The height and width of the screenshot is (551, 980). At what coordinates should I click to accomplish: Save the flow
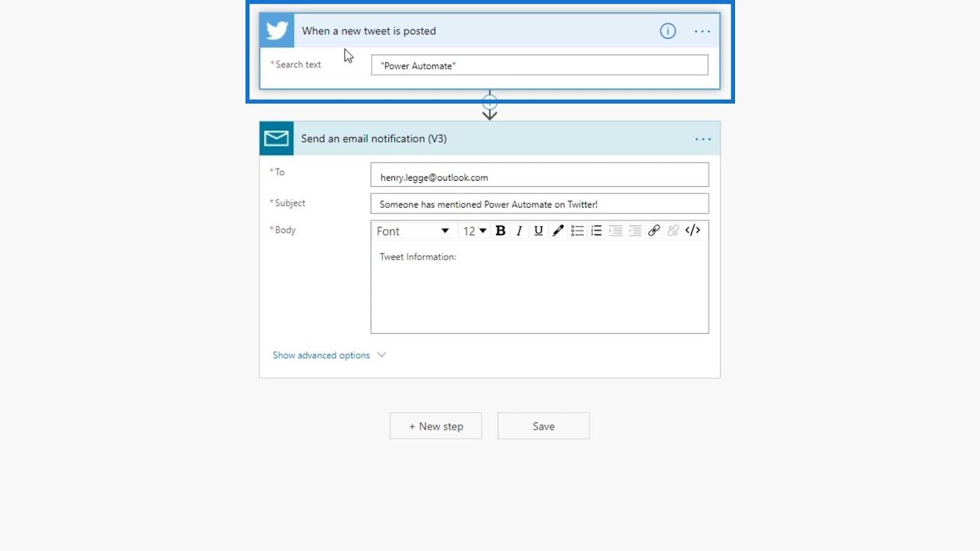coord(544,426)
